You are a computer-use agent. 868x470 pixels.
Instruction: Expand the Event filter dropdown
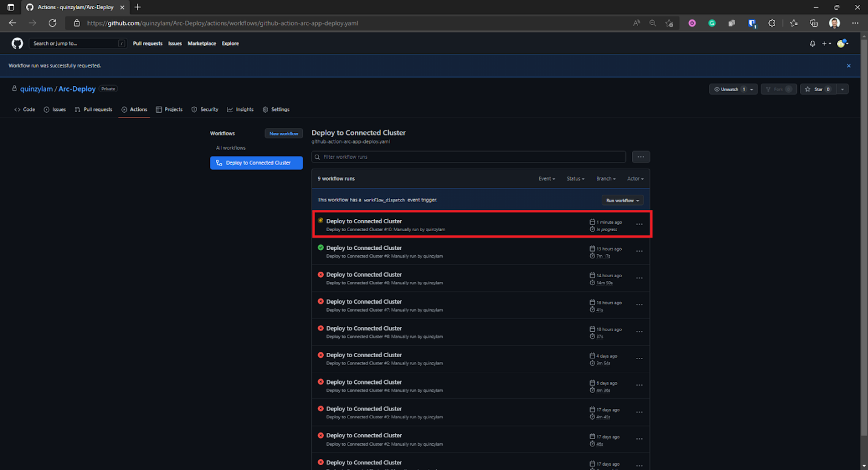pyautogui.click(x=547, y=179)
